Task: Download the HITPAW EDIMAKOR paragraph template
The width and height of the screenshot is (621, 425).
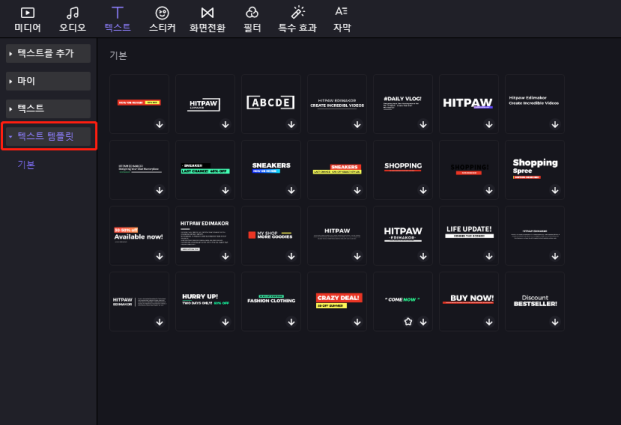Action: coord(225,256)
